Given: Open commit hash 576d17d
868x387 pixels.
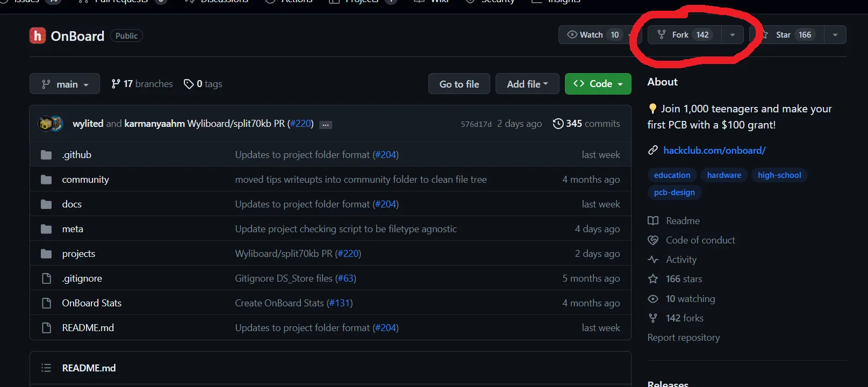Looking at the screenshot, I should 476,124.
